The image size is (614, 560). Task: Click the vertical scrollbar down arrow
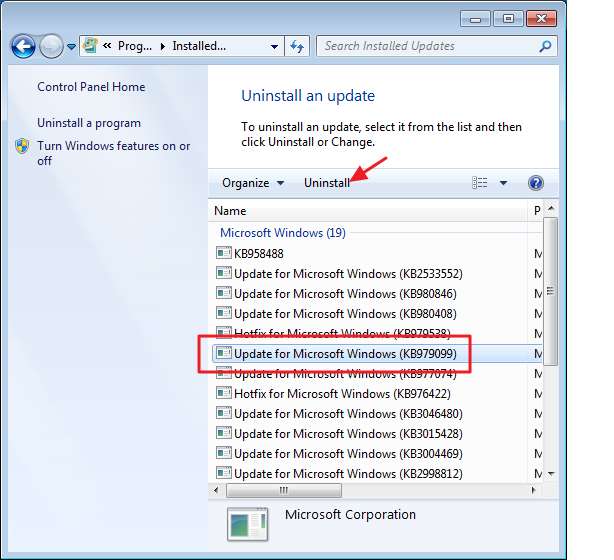click(551, 474)
